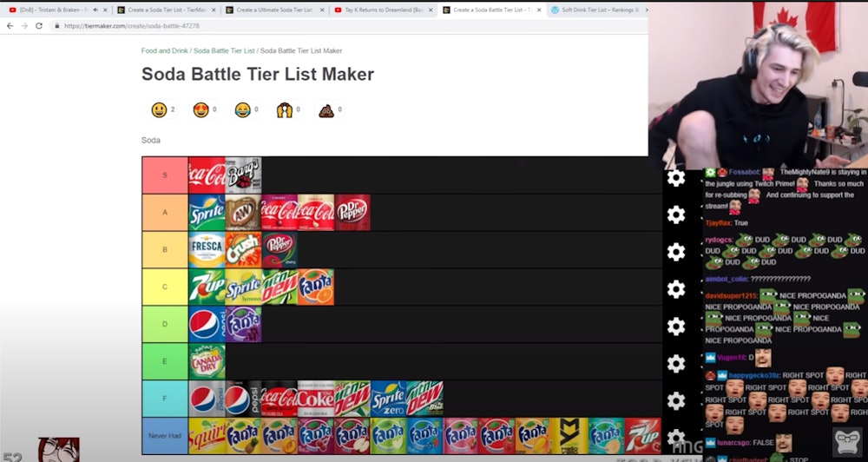The image size is (868, 462).
Task: Open the Food and Drink breadcrumb link
Action: (x=164, y=50)
